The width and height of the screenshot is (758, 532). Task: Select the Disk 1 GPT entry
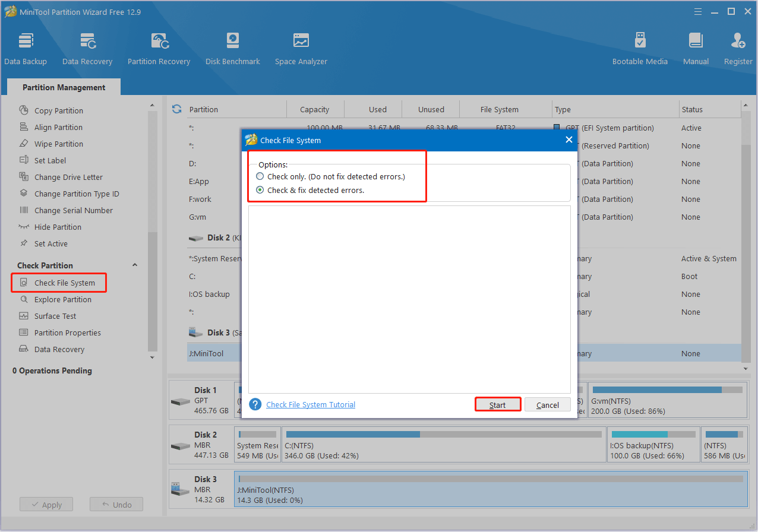coord(201,400)
